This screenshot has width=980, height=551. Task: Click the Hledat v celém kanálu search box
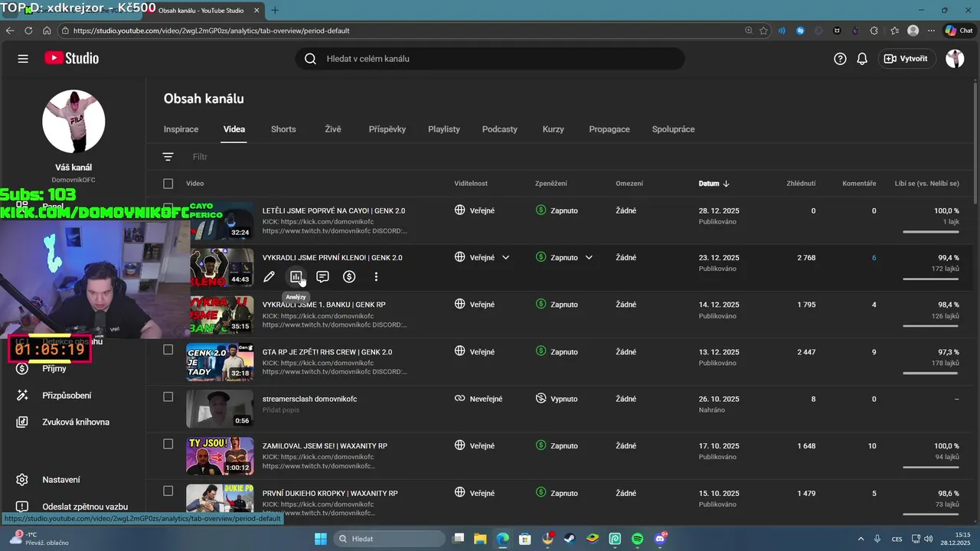coord(490,59)
